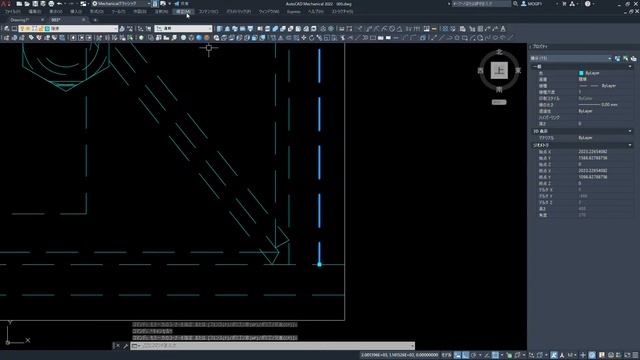Click the search magnifier icon in title bar
The image size is (640, 360).
(x=516, y=4)
